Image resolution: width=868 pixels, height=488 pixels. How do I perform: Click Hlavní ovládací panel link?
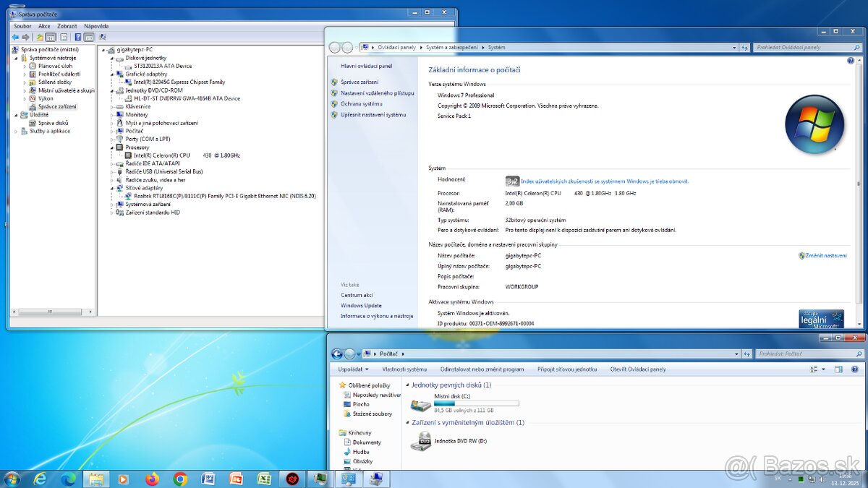pos(366,66)
